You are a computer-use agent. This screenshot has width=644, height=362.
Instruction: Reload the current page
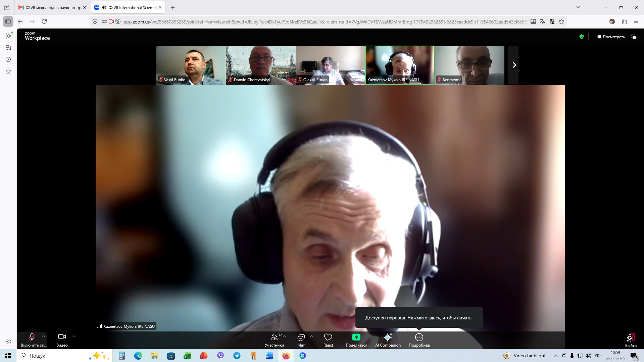tap(44, 21)
